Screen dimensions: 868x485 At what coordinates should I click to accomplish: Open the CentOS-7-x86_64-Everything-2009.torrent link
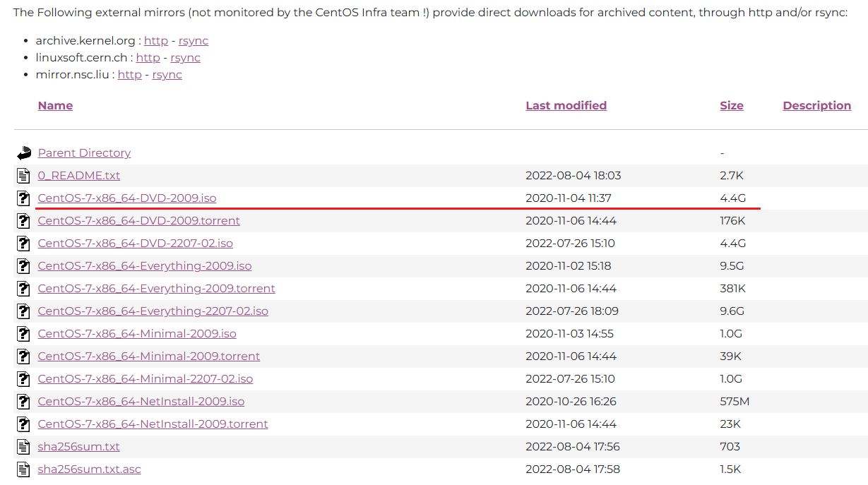(x=157, y=288)
